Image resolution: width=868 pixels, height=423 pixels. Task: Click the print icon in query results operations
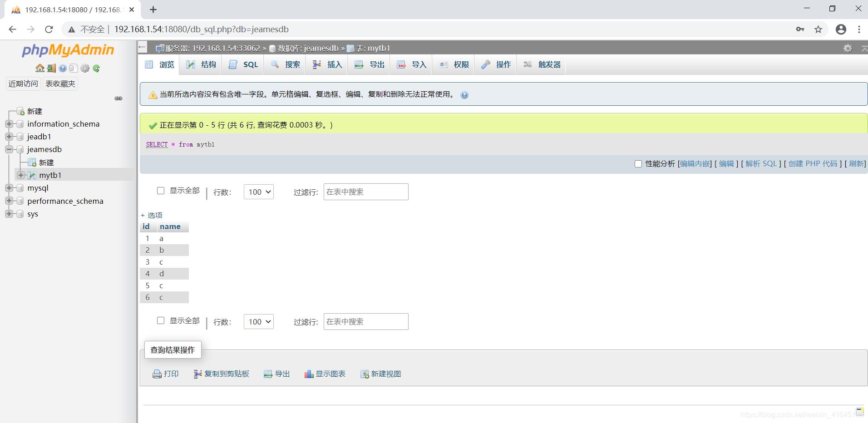[x=157, y=374]
